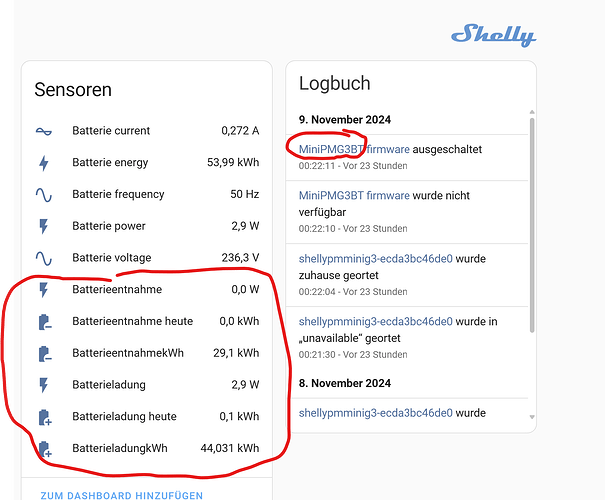Open the Batterieladung row label
Screen dimensions: 605x500
pos(109,385)
